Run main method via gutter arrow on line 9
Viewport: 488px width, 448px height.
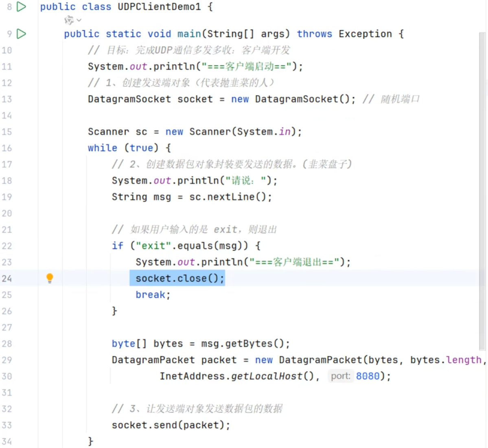tap(21, 34)
